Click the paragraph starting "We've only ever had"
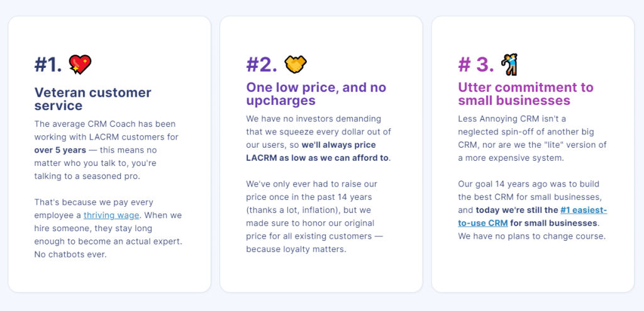Screen dimensions: 644x311 click(x=318, y=217)
